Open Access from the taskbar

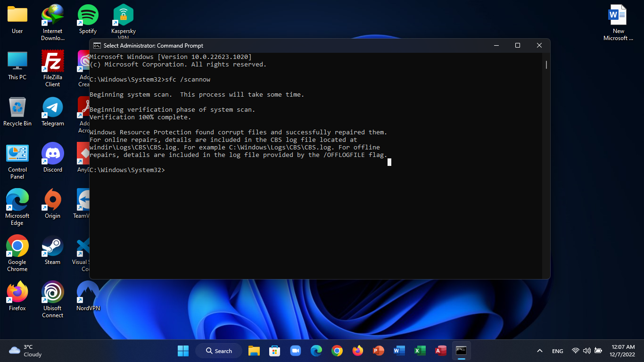441,351
